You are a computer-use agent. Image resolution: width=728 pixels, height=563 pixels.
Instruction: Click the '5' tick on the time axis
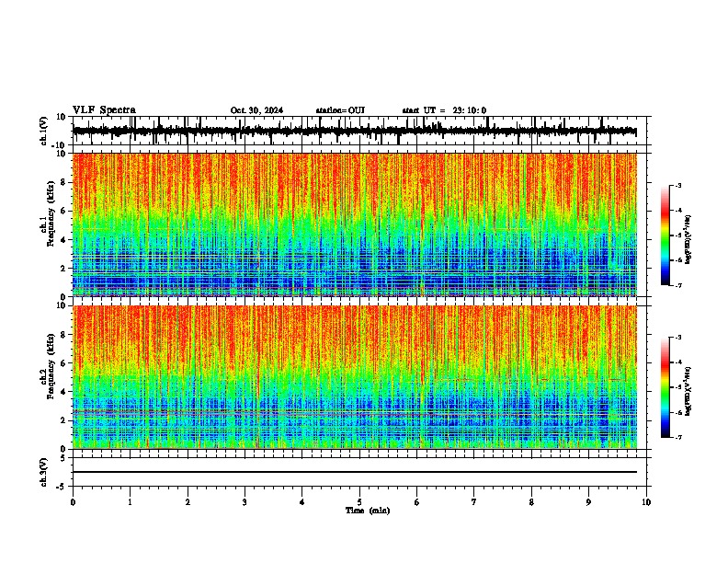(359, 502)
